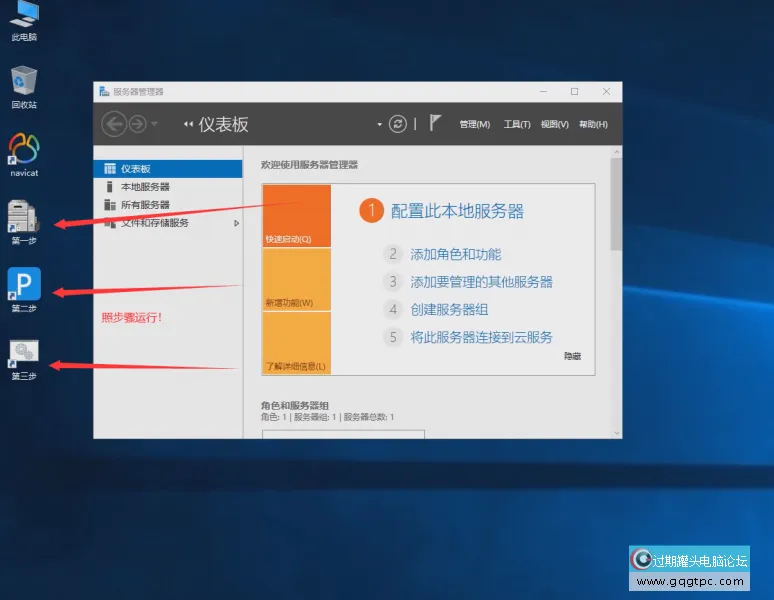This screenshot has height=600, width=774.
Task: Click 添加要管理的其他服务器 link
Action: [481, 282]
